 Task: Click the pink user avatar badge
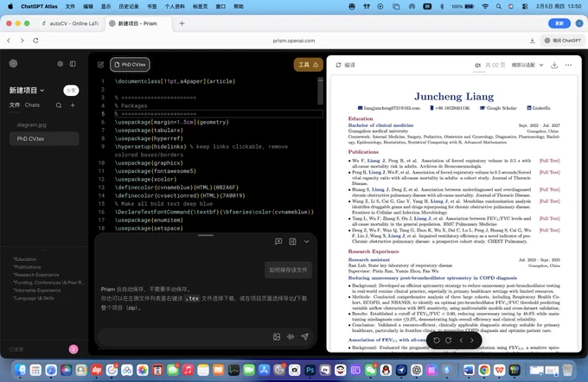click(73, 349)
